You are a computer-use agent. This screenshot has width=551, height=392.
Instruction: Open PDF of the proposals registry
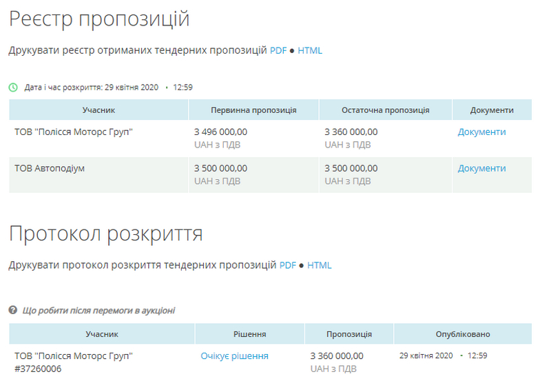point(278,50)
